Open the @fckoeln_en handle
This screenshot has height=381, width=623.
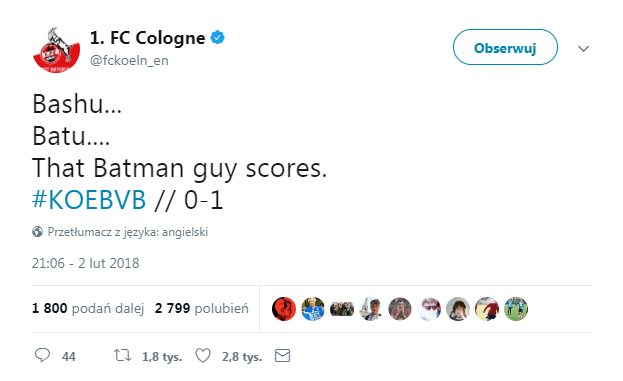coord(129,60)
